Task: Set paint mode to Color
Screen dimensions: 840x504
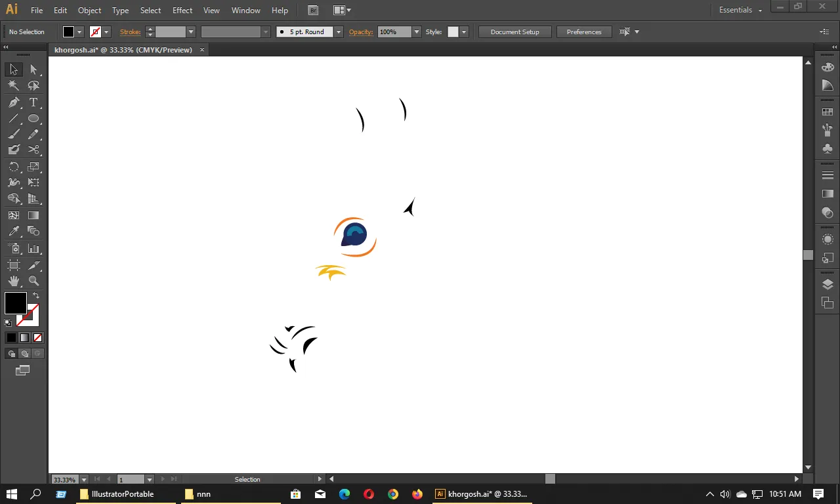Action: click(11, 338)
